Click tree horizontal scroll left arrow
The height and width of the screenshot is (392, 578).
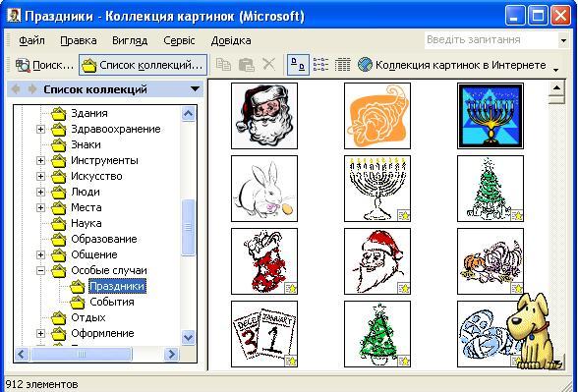pyautogui.click(x=22, y=355)
